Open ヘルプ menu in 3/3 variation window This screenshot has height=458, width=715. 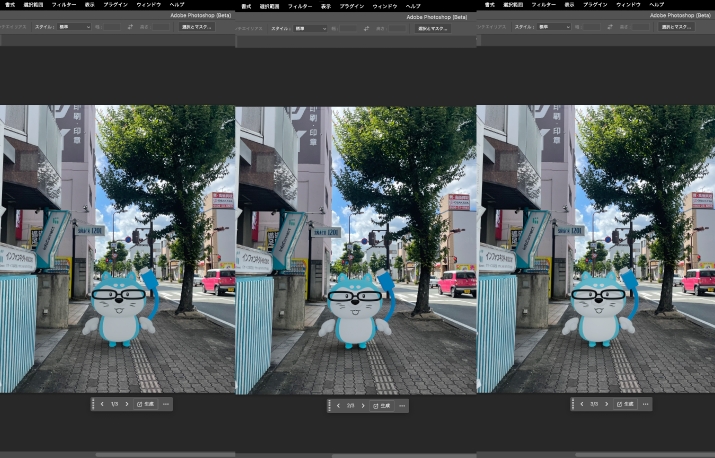(657, 5)
